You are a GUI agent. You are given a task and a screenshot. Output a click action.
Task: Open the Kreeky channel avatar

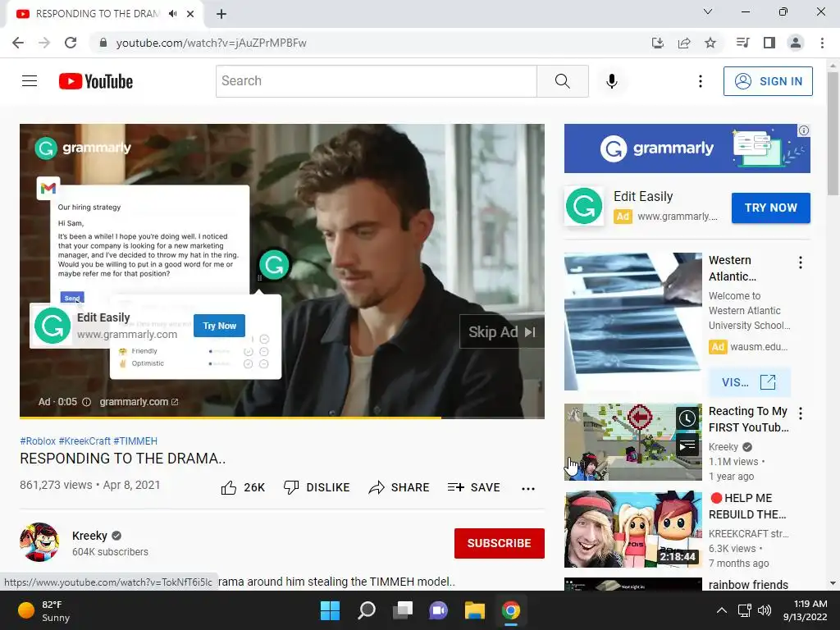coord(39,542)
